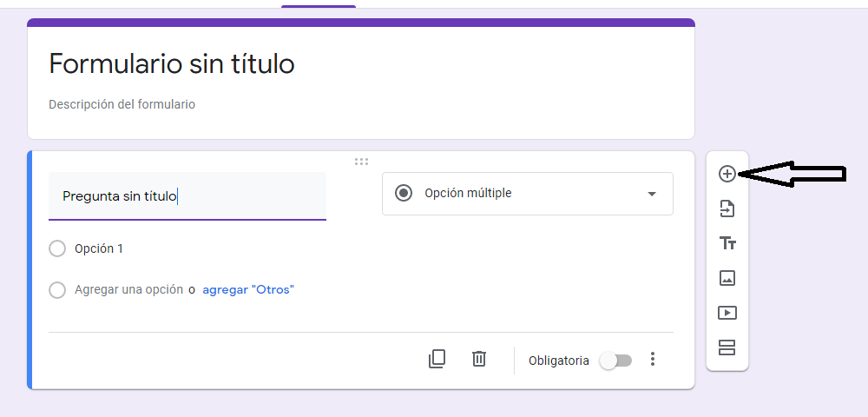Select the Opción 1 radio button
The height and width of the screenshot is (417, 868).
point(57,248)
